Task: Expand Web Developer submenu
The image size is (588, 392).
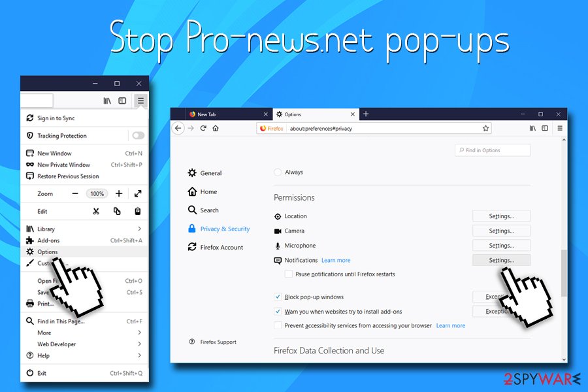Action: coord(84,344)
